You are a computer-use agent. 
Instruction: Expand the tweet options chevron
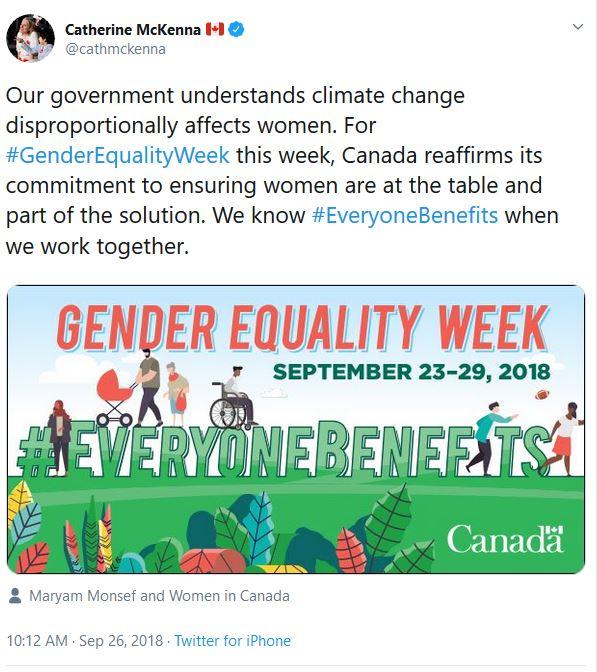(x=578, y=27)
